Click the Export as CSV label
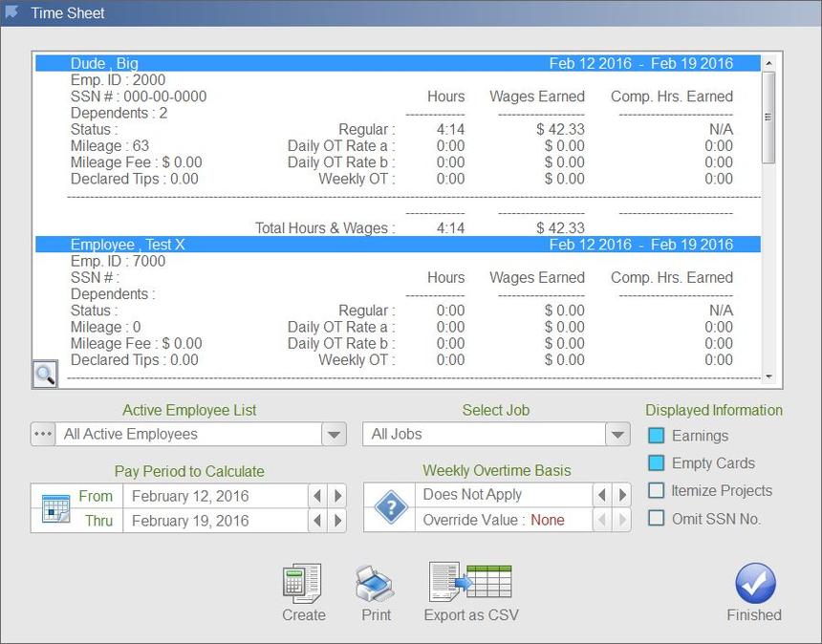The image size is (822, 644). (471, 615)
